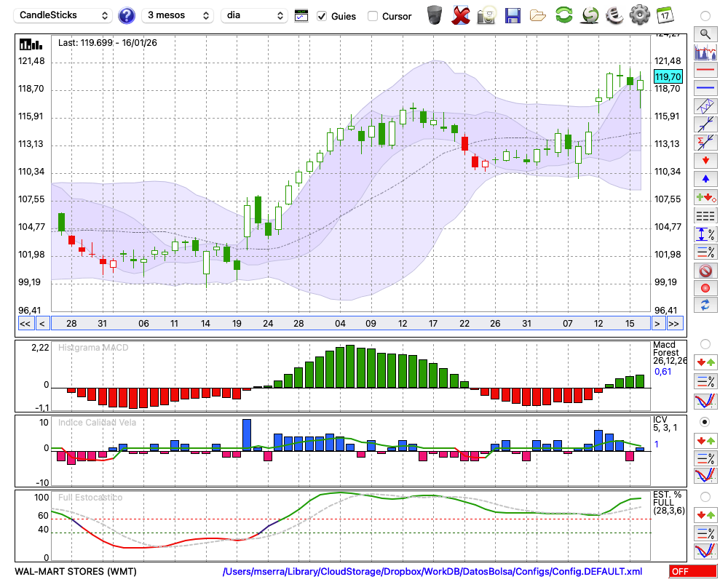The width and height of the screenshot is (728, 582).
Task: Add a blue up arrow marker
Action: click(705, 179)
